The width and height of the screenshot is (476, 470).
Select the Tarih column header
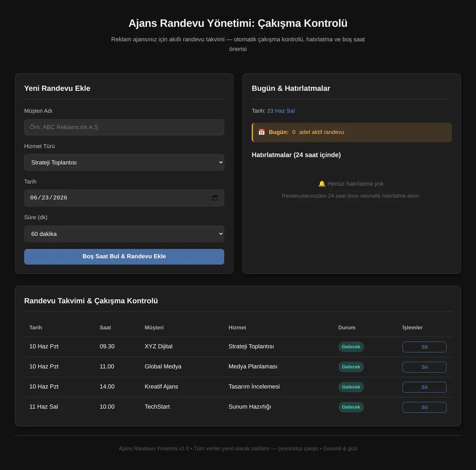coord(36,327)
